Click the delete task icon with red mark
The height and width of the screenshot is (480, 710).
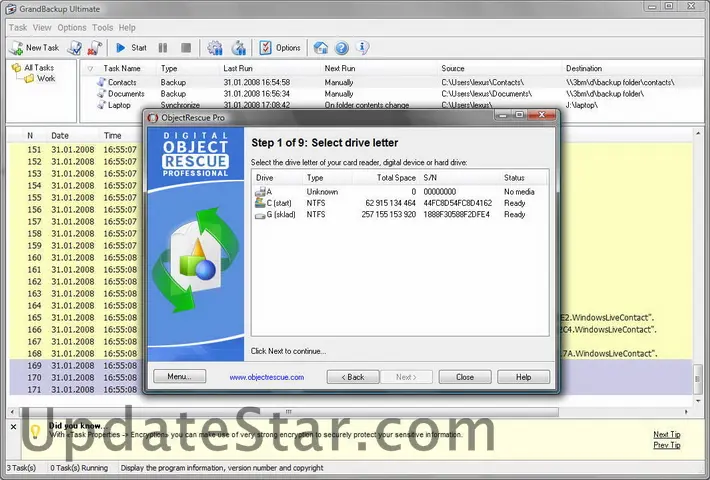pos(94,48)
